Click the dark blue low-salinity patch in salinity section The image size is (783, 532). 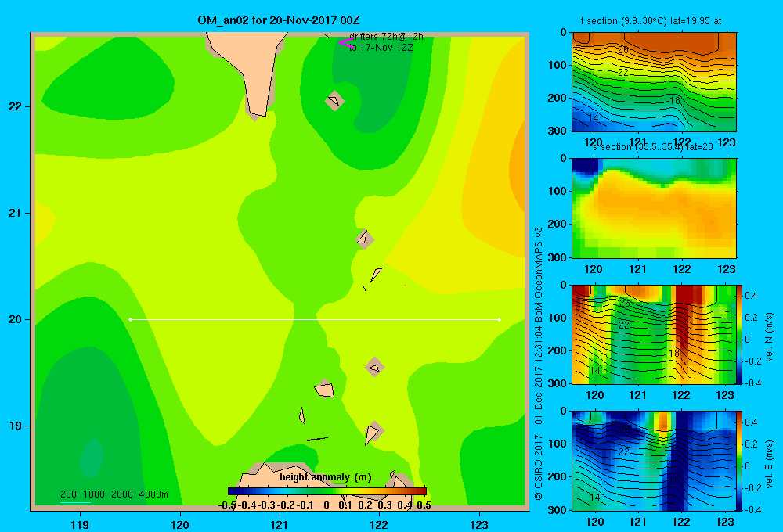coord(585,165)
